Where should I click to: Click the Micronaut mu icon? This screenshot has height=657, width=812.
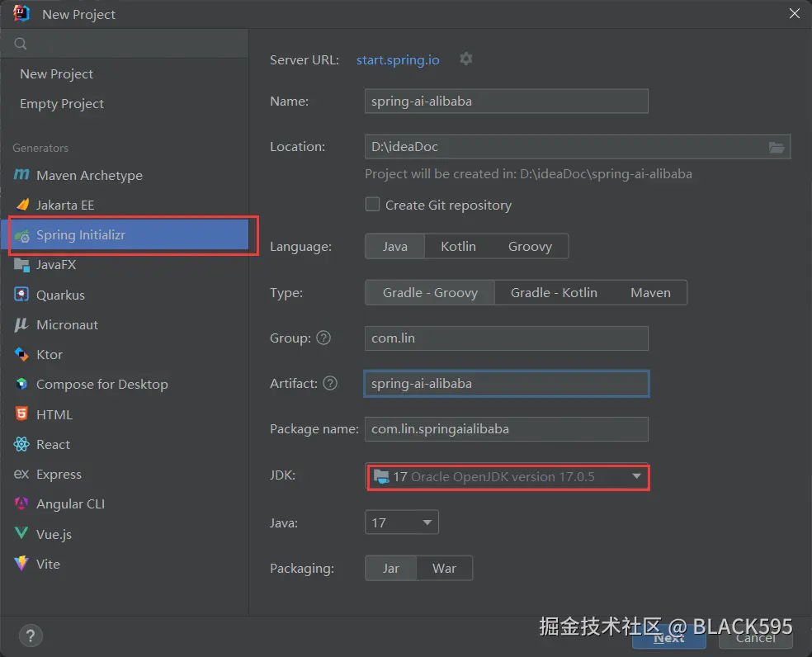(x=21, y=324)
